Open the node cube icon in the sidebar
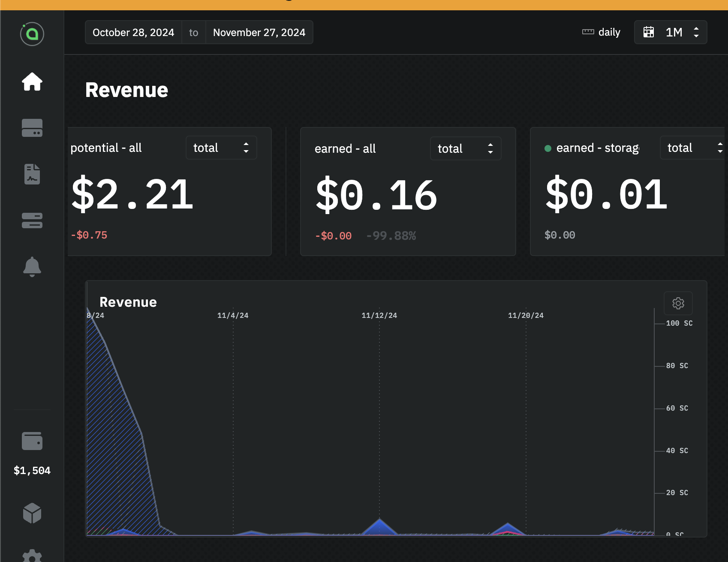 pyautogui.click(x=32, y=514)
